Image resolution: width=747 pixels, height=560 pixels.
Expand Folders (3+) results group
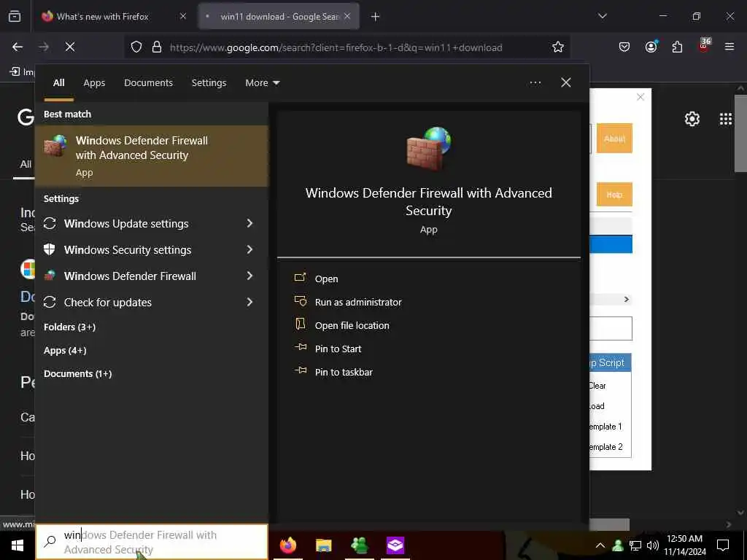(x=69, y=327)
